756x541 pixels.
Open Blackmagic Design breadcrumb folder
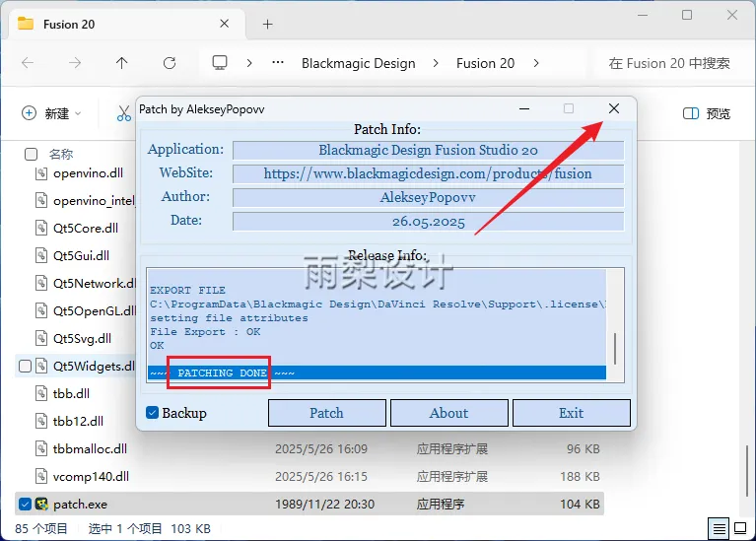(x=358, y=63)
